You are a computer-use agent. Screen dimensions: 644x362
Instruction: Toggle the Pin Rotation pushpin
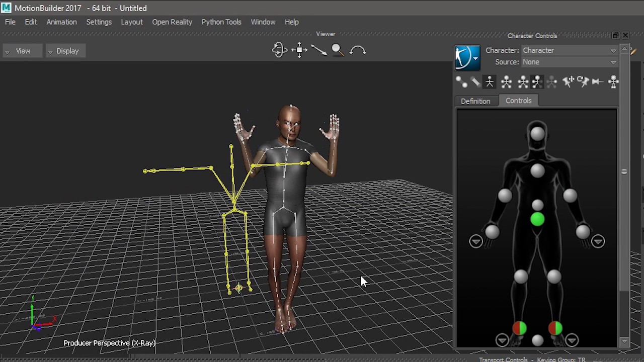[x=583, y=82]
